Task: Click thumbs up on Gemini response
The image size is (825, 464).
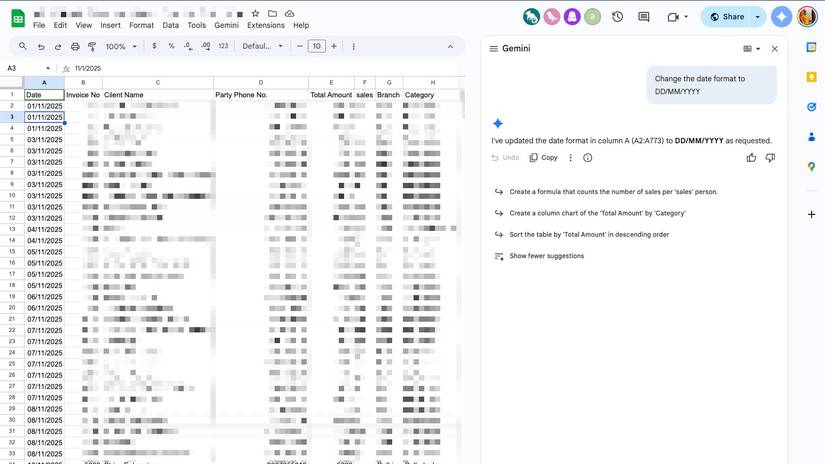Action: point(751,157)
